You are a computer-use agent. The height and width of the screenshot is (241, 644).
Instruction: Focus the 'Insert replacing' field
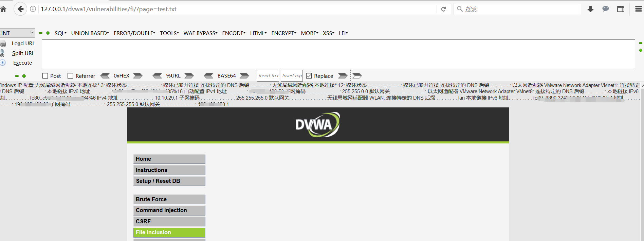click(x=292, y=76)
